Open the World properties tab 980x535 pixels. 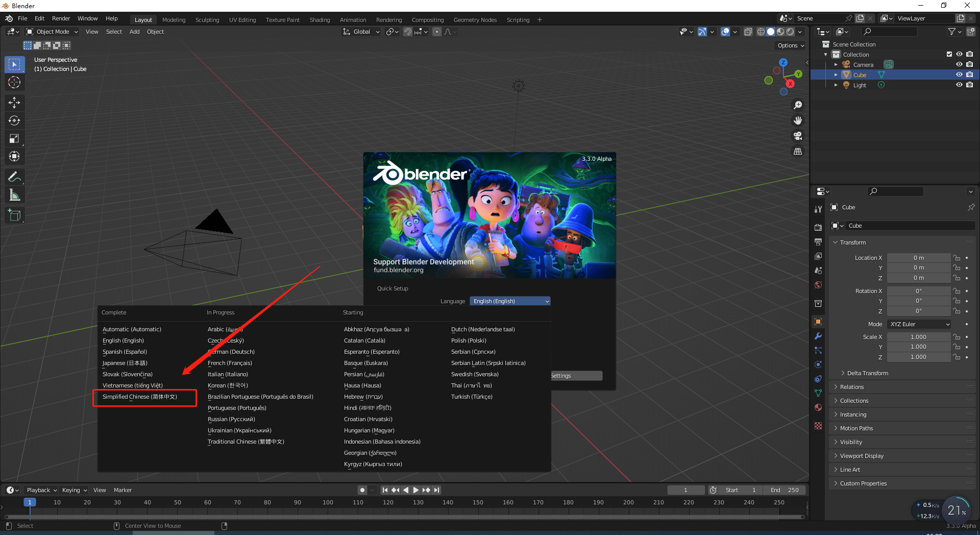point(818,284)
